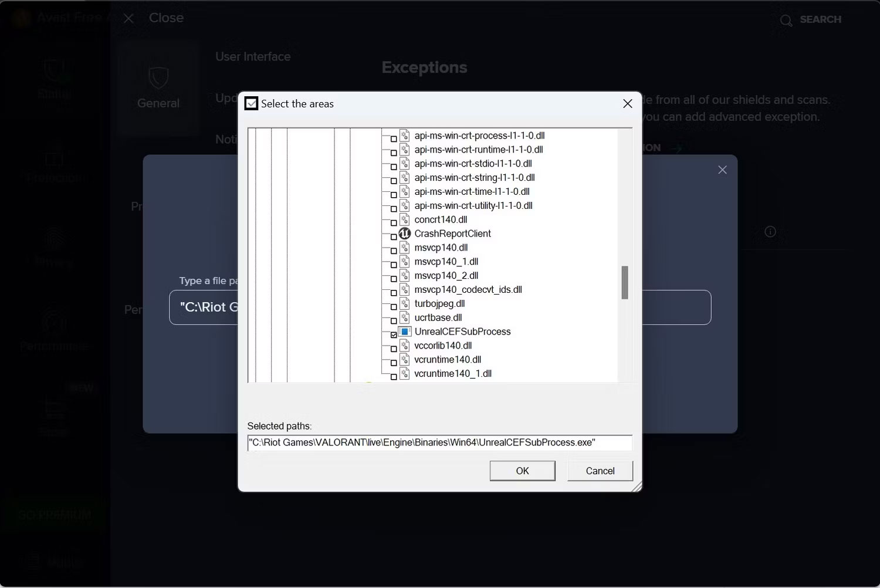Check the vccorlib140.dll checkbox
This screenshot has height=588, width=880.
[x=394, y=349]
